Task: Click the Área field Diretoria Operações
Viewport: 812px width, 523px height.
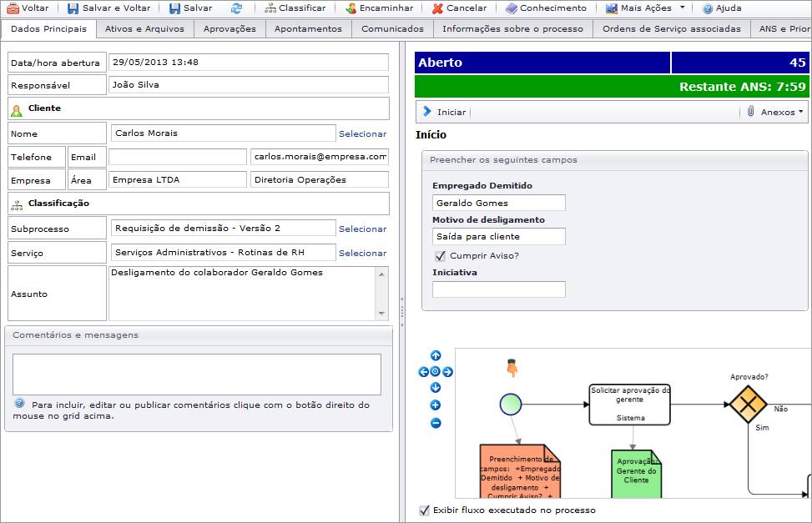Action: (320, 179)
